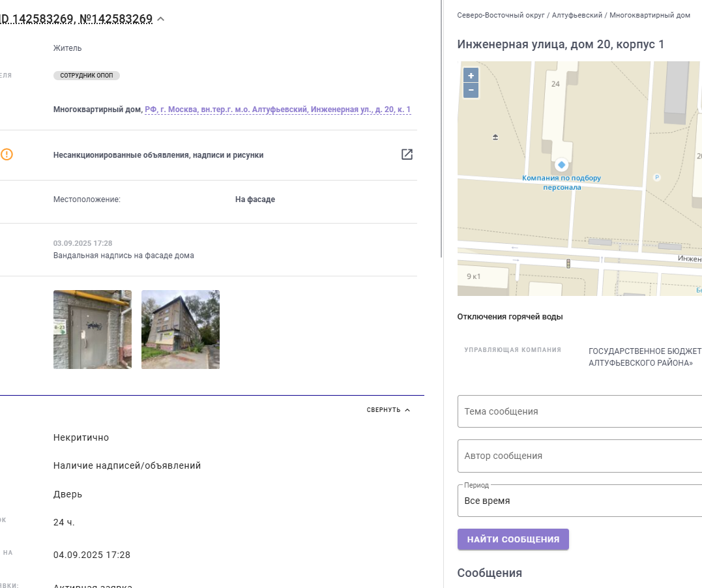Click the traffic light icon on map
The height and width of the screenshot is (588, 702).
click(568, 264)
